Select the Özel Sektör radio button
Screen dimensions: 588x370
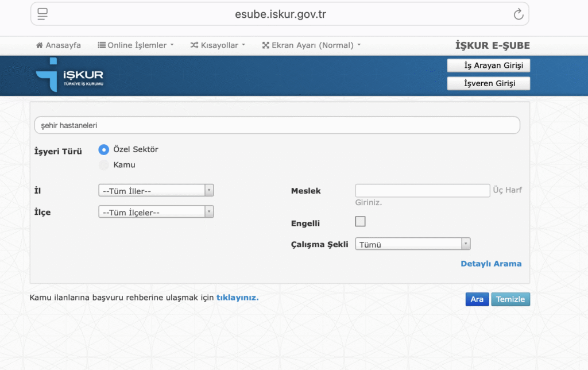[103, 150]
